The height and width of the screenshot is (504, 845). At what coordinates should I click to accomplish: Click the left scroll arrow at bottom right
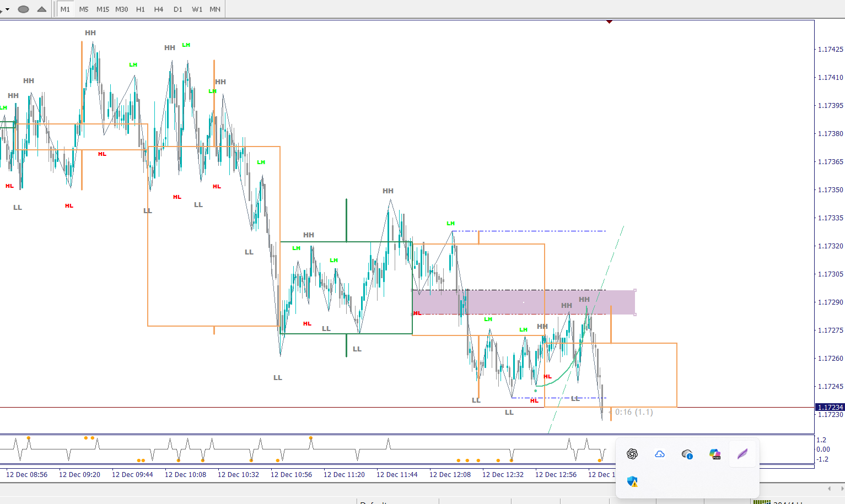click(830, 488)
